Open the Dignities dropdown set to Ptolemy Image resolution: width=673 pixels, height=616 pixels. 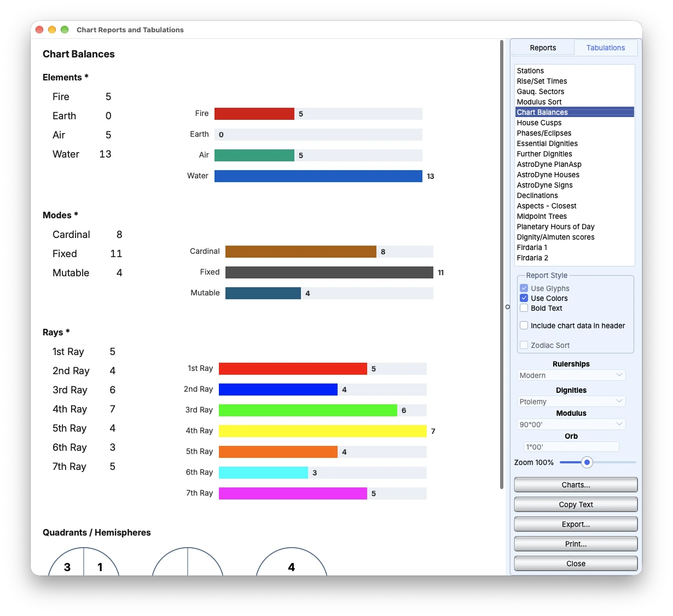571,402
